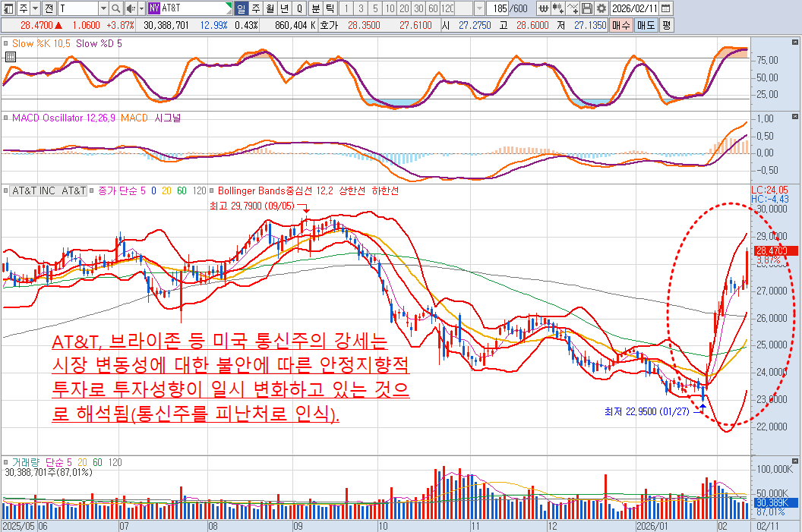Click the bar count field showing 185
The image size is (802, 532).
pos(499,8)
